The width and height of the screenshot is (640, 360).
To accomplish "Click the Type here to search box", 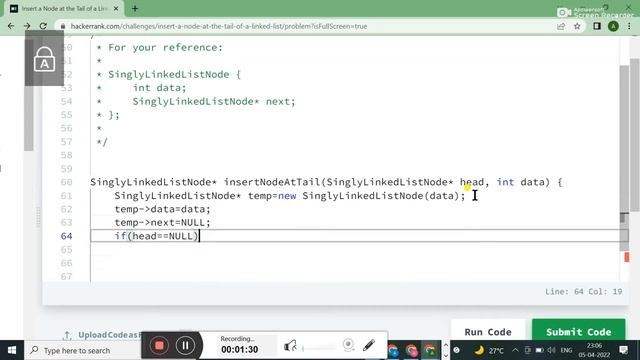I will (x=84, y=350).
